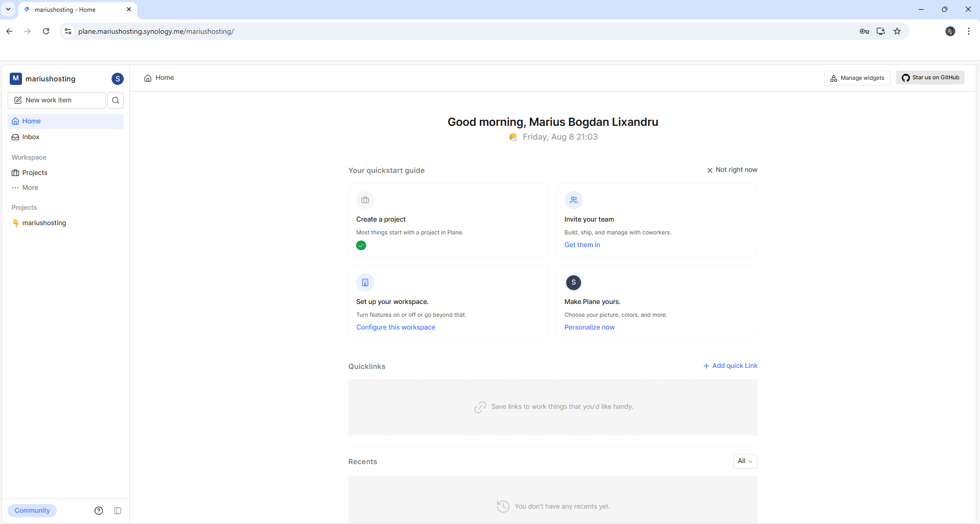Open the All filter dropdown in Recents
The height and width of the screenshot is (524, 980).
click(x=745, y=462)
